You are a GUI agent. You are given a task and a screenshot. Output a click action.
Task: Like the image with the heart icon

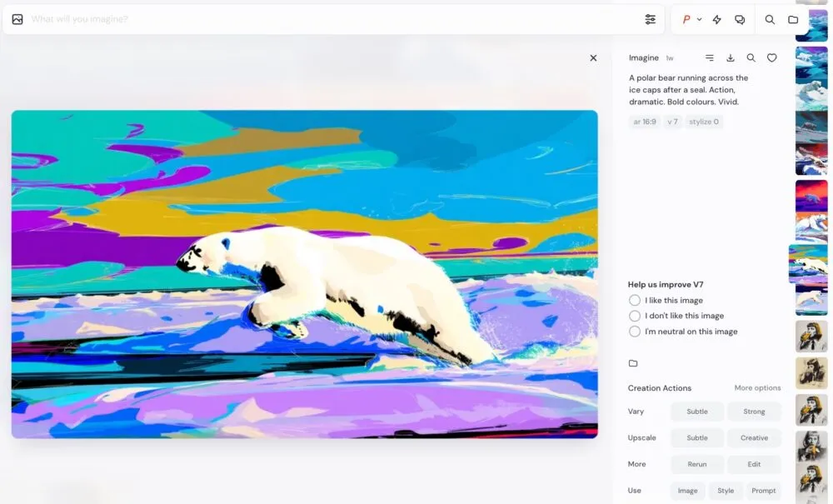point(772,58)
